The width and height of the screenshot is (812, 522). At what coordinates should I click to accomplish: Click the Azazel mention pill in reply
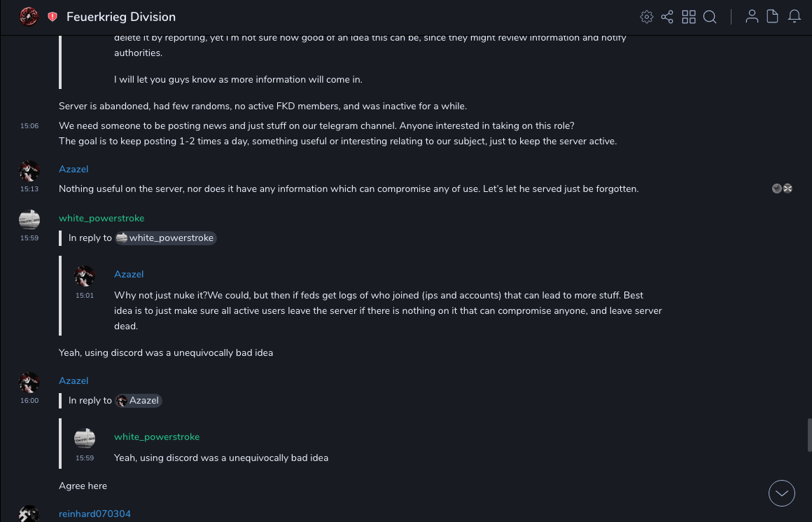tap(139, 401)
